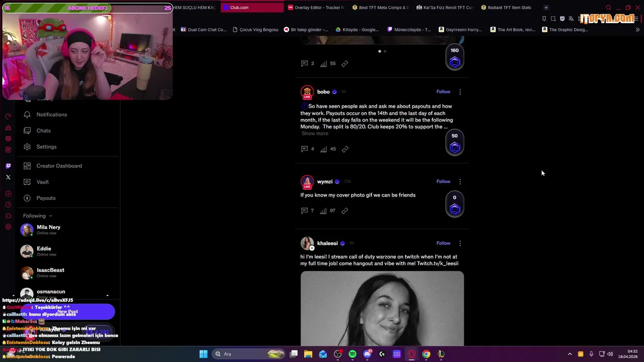Viewport: 644px width, 362px height.
Task: Switch to Kai'Sa Fizz Reroll TFT tab
Action: pos(445,8)
